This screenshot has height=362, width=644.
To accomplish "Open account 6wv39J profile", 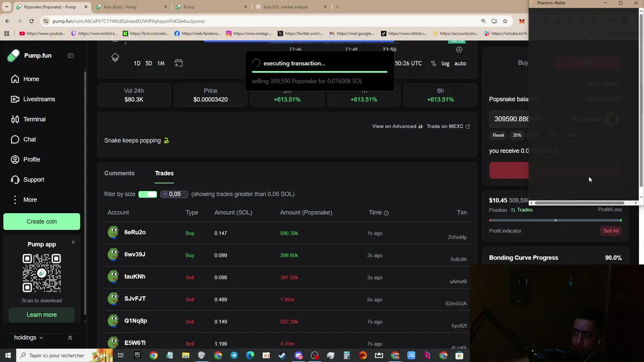I will click(135, 254).
